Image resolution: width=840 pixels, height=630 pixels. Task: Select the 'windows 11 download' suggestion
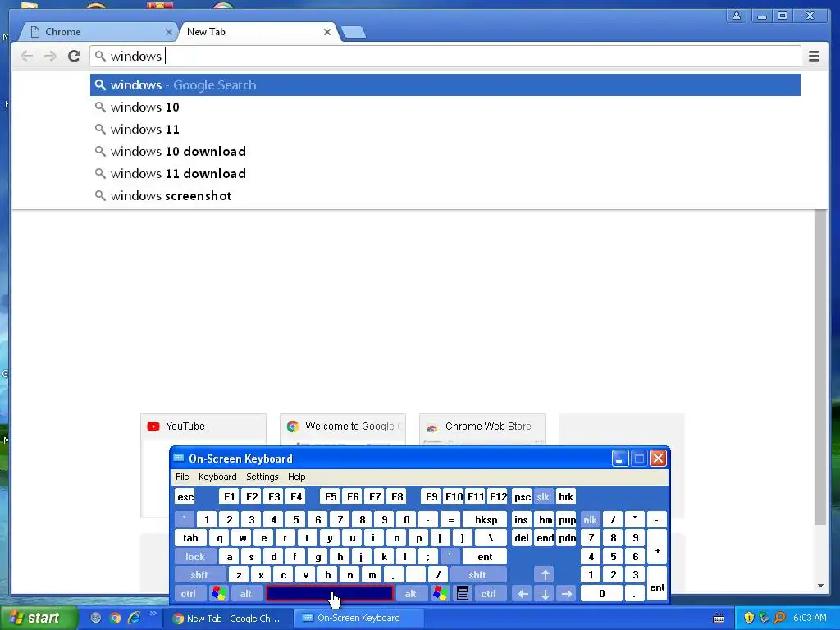click(445, 174)
